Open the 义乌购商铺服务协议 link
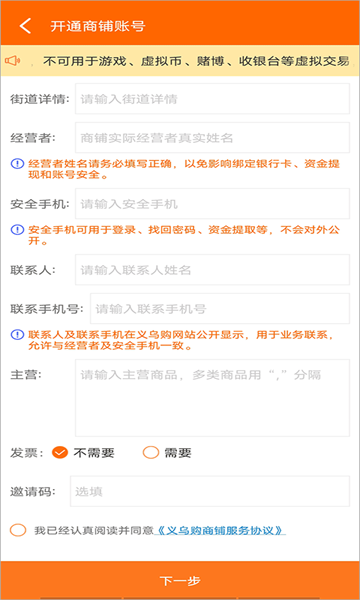The image size is (360, 600). click(220, 531)
